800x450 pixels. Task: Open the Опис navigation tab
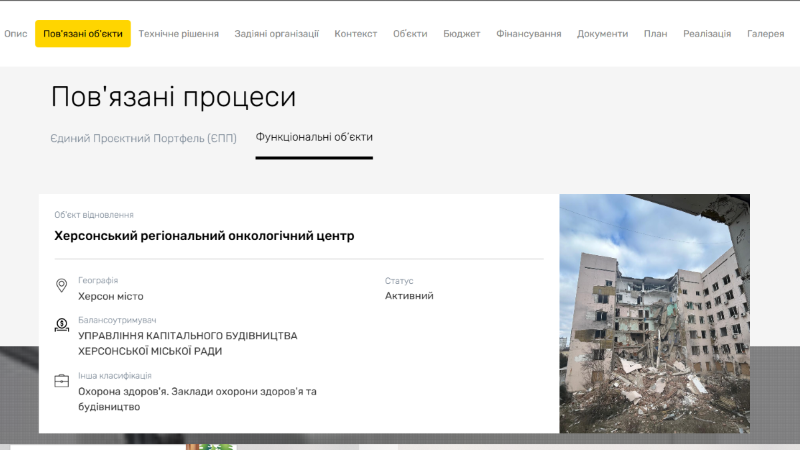(x=16, y=34)
